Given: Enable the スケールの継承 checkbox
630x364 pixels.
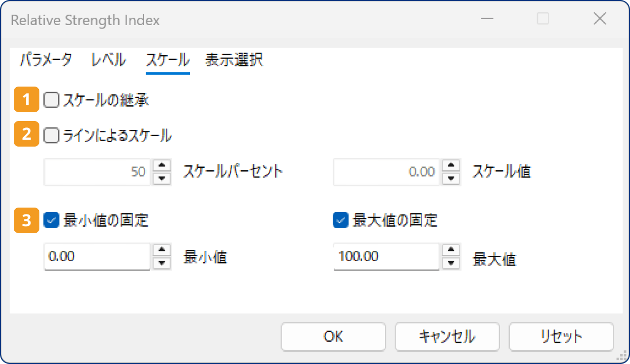Looking at the screenshot, I should [51, 99].
